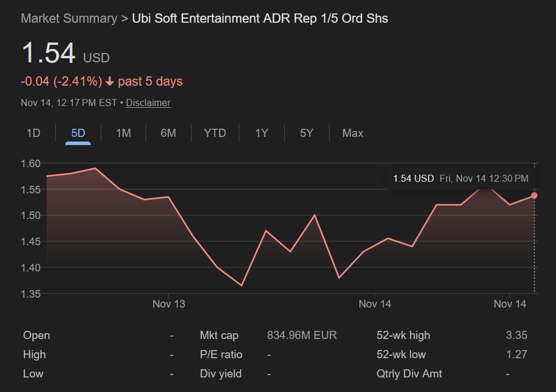Click the red data point marker on chart

[x=534, y=196]
